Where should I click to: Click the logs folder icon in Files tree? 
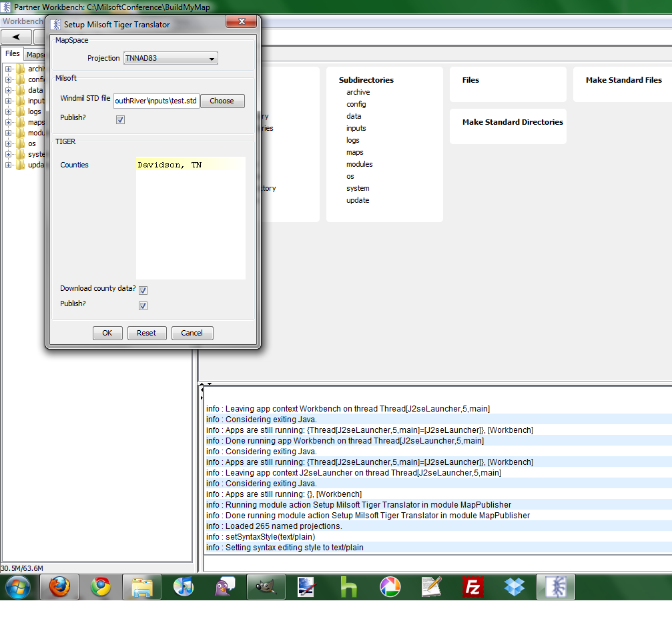pyautogui.click(x=20, y=111)
